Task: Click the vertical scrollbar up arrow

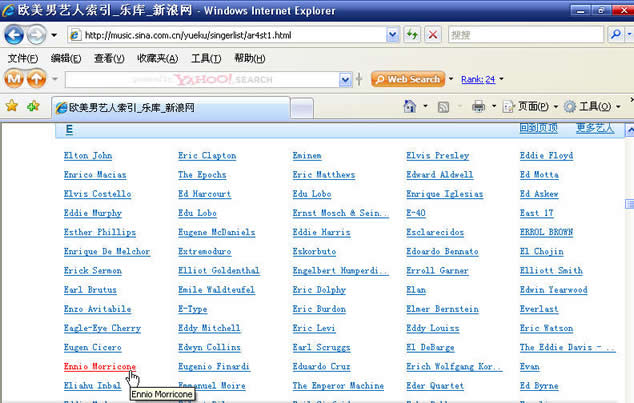Action: tap(630, 130)
